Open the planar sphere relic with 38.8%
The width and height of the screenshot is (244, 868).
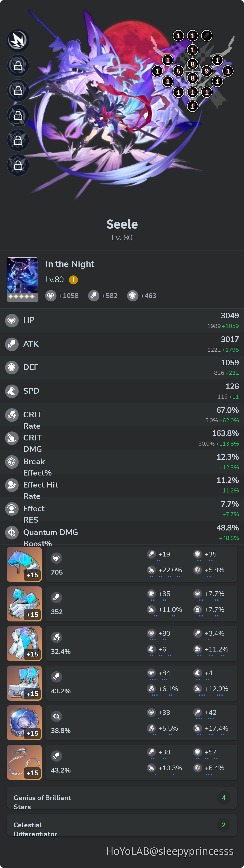click(x=24, y=723)
